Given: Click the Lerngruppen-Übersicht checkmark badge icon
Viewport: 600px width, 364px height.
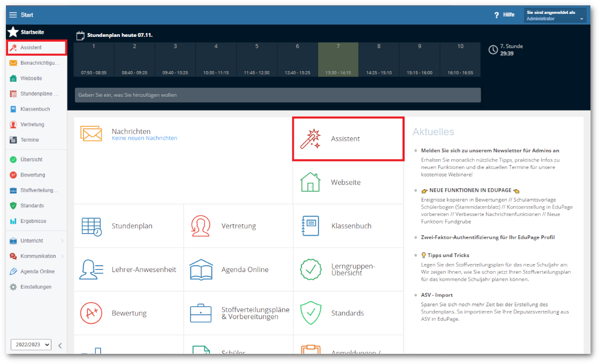Looking at the screenshot, I should click(311, 269).
